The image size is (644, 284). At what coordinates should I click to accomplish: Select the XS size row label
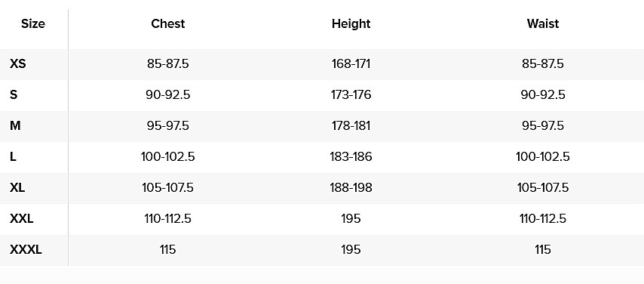pyautogui.click(x=17, y=63)
